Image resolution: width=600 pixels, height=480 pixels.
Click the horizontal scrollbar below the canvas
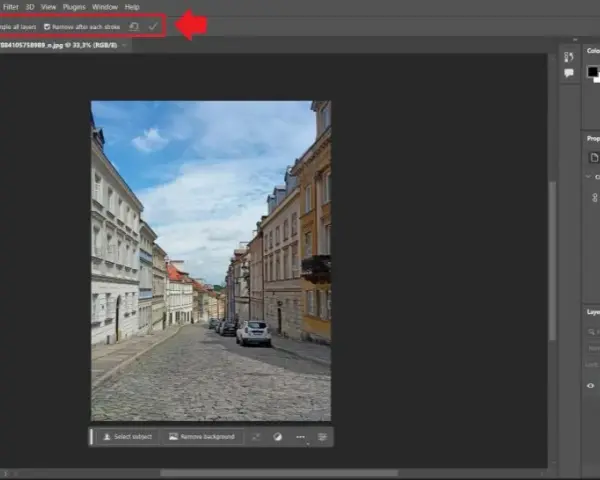tap(279, 473)
